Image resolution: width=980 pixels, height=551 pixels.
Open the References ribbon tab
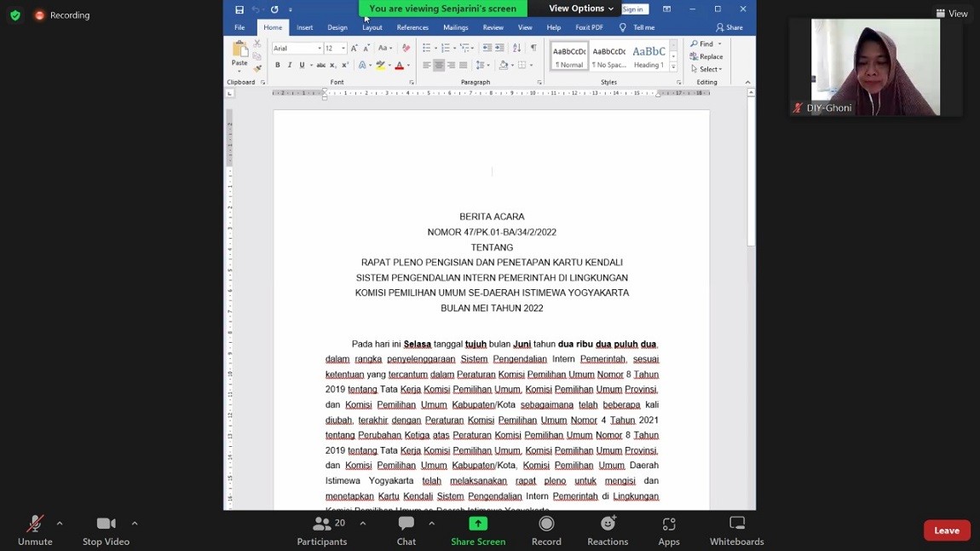point(412,27)
